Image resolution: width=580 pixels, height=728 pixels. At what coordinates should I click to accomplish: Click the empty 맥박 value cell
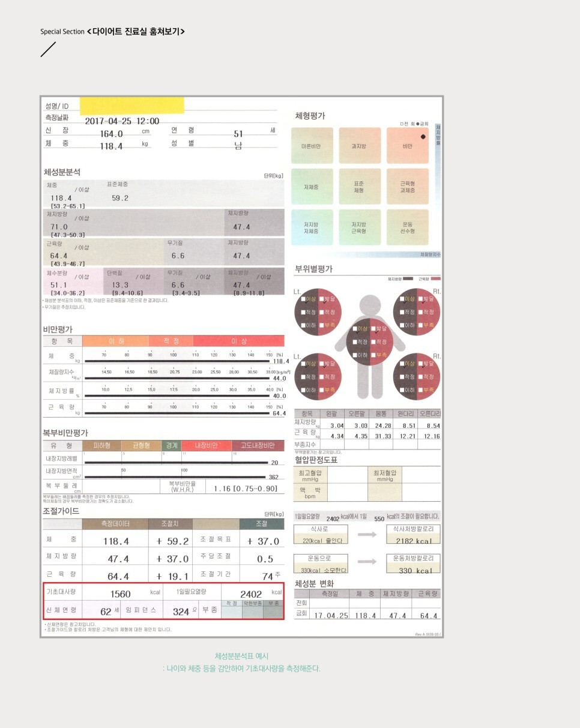pyautogui.click(x=346, y=493)
